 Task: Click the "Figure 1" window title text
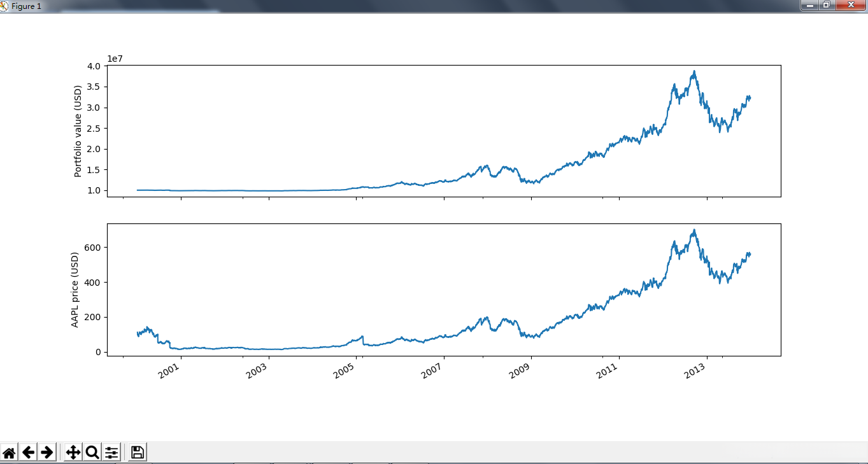tap(26, 6)
